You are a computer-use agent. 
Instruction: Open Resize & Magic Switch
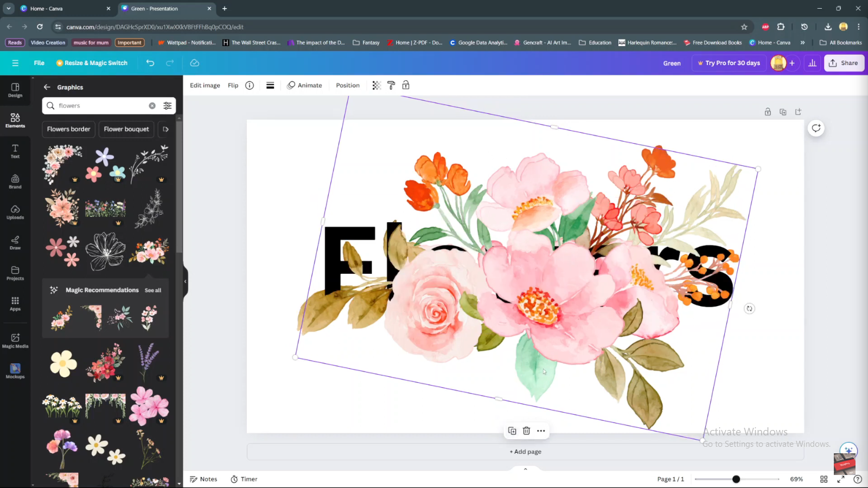pyautogui.click(x=92, y=63)
